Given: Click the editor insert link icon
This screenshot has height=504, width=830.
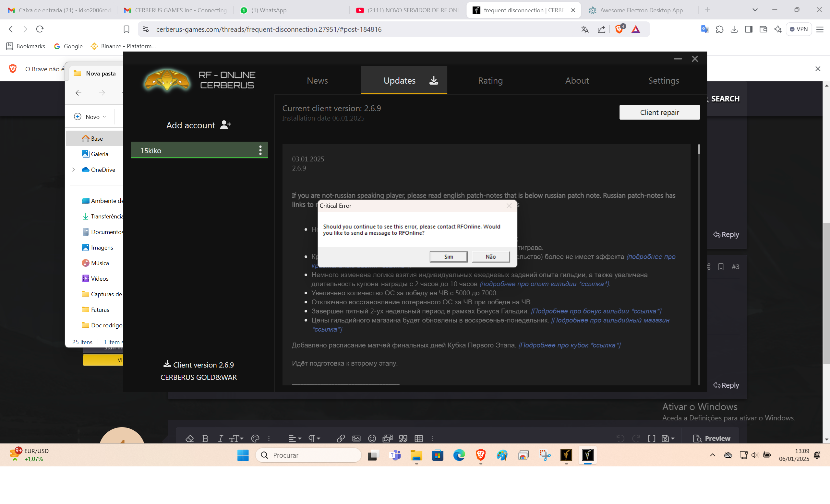Looking at the screenshot, I should pos(341,438).
